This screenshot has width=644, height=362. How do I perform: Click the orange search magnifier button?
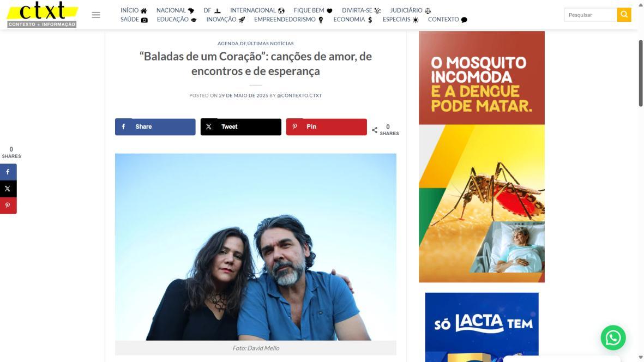tap(623, 15)
